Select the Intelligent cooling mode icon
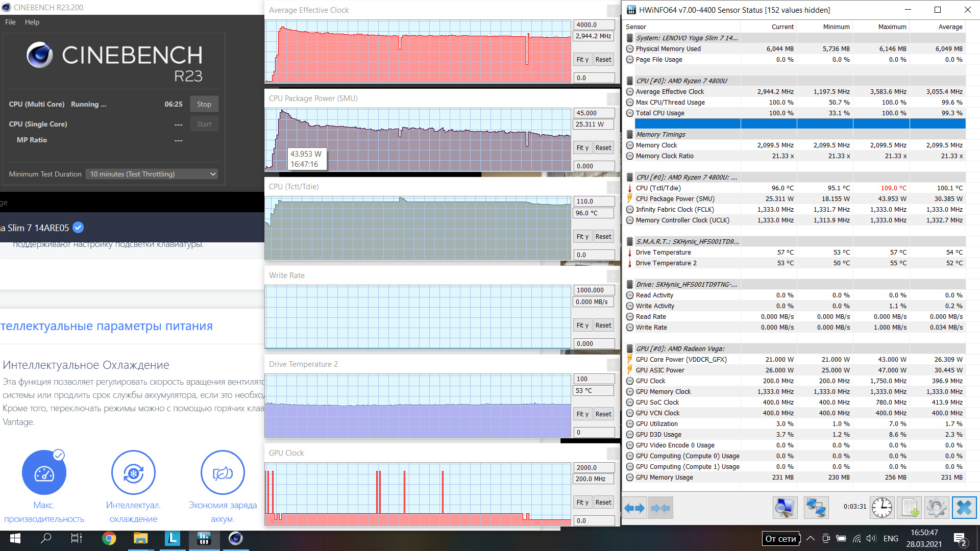The width and height of the screenshot is (980, 551). coord(133,472)
